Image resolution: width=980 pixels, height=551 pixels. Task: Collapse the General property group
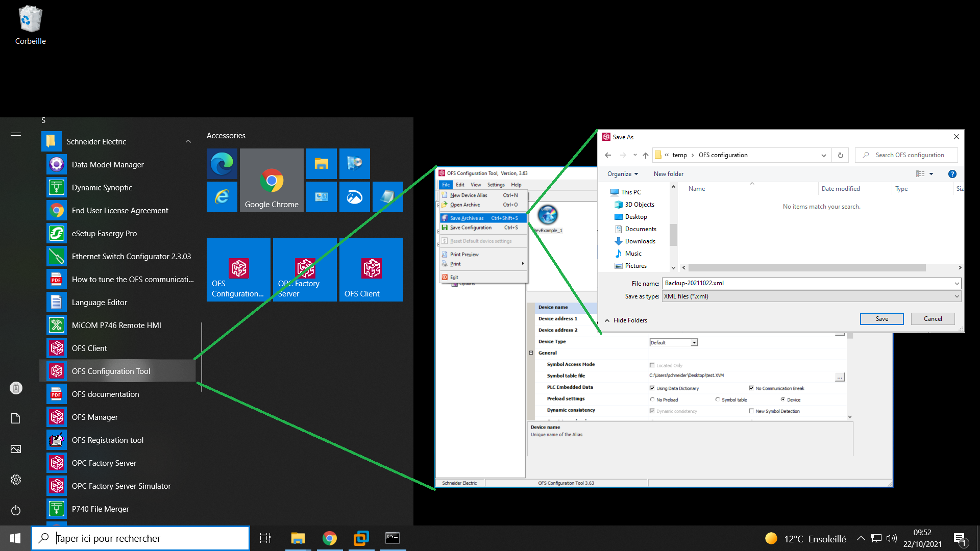pyautogui.click(x=531, y=353)
